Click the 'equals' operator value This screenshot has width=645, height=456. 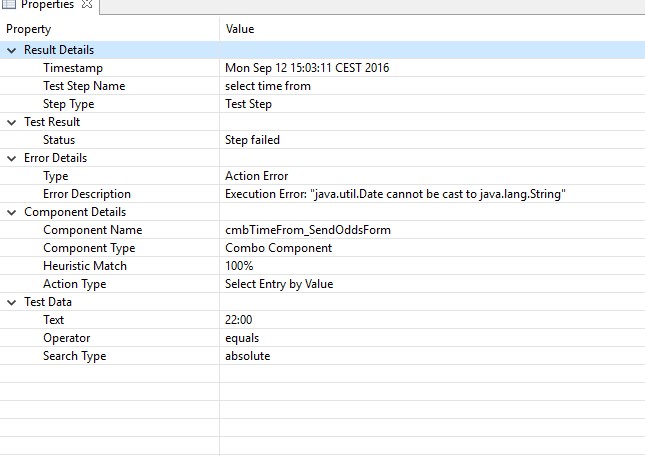242,338
